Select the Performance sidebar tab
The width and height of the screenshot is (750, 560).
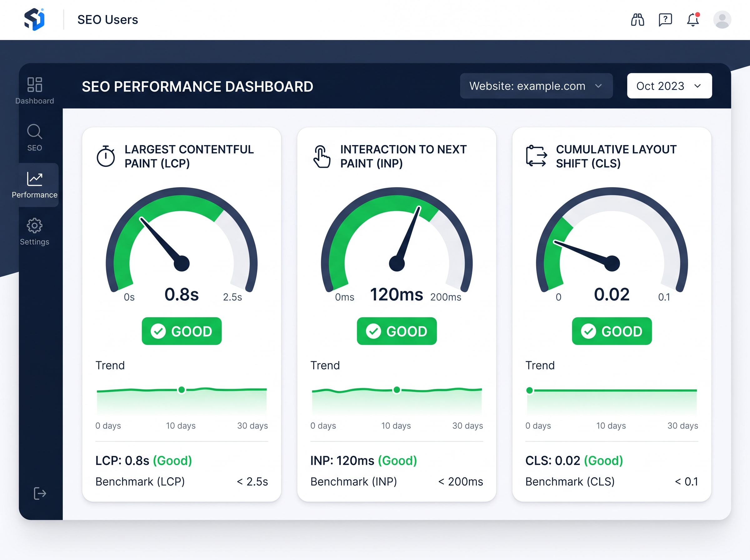[x=35, y=185]
